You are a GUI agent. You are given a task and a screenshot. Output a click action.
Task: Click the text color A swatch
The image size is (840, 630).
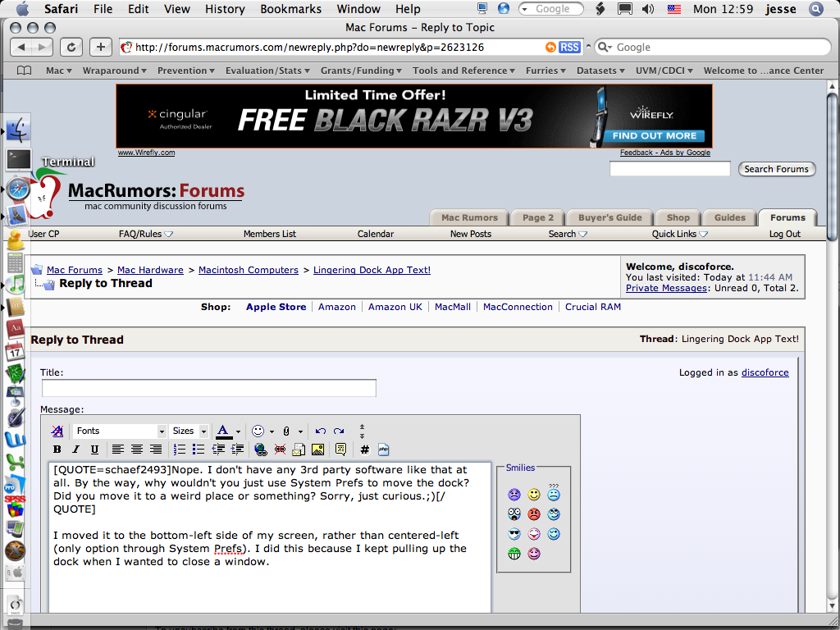(x=223, y=431)
